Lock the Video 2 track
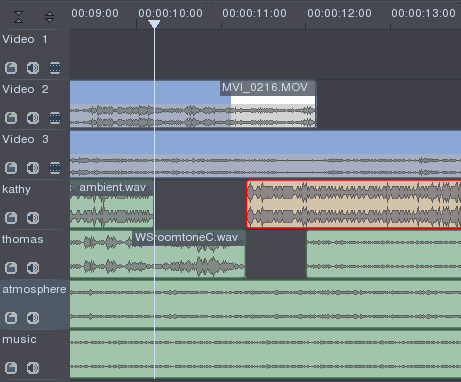Image resolution: width=461 pixels, height=382 pixels. tap(11, 118)
